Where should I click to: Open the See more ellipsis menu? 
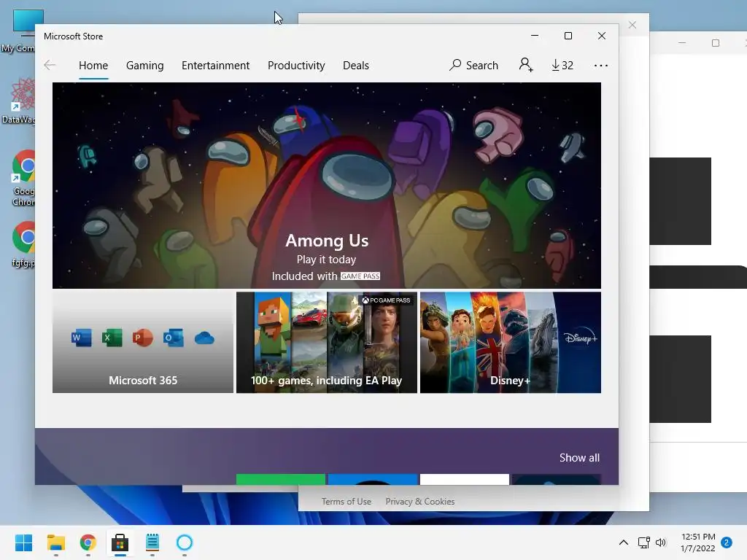(601, 66)
